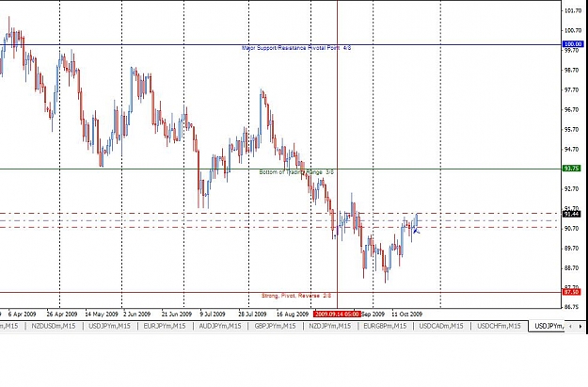Click the blue 100.00 price level tag
The width and height of the screenshot is (588, 387).
[573, 44]
